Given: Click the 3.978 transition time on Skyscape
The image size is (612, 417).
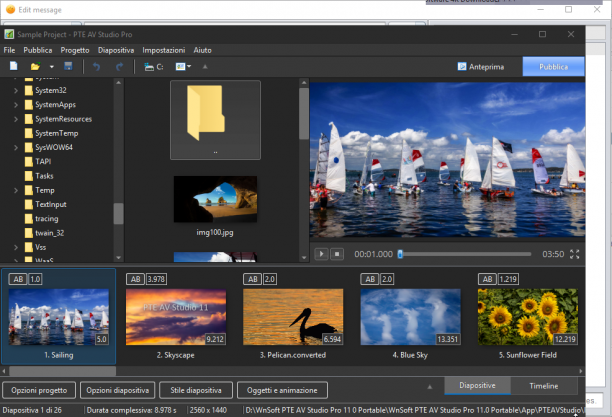Looking at the screenshot, I should [x=156, y=279].
